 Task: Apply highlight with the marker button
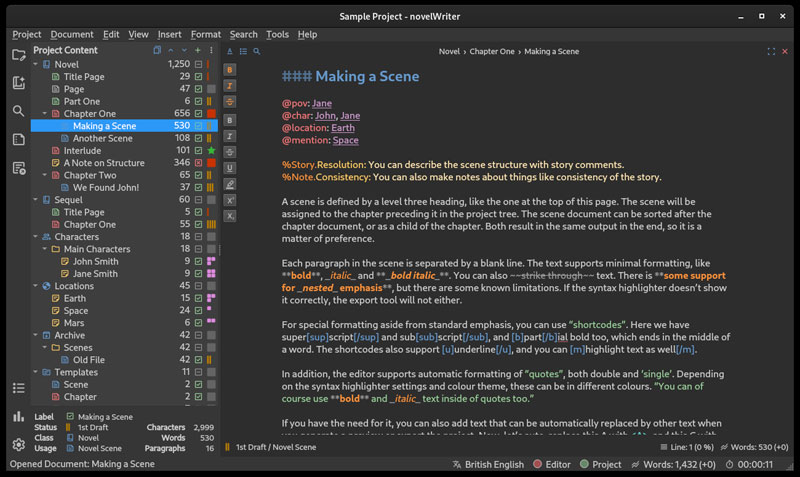[x=230, y=184]
